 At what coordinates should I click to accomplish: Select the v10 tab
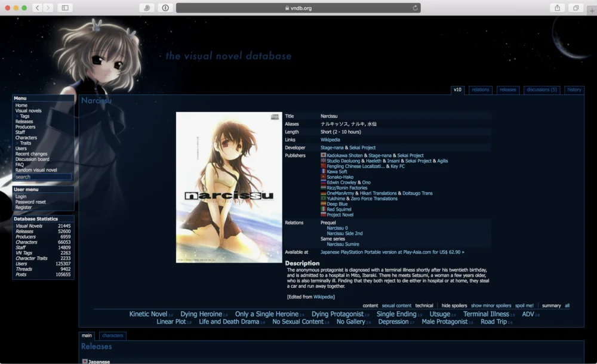pos(457,90)
